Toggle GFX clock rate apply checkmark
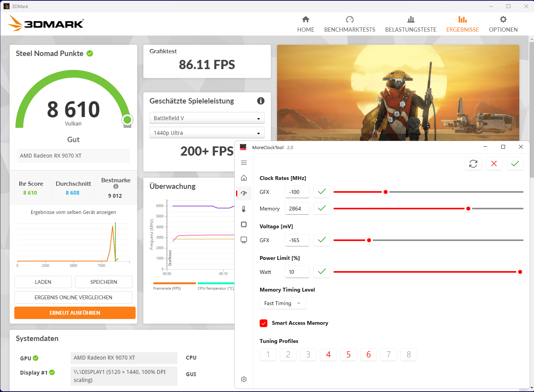 (322, 192)
